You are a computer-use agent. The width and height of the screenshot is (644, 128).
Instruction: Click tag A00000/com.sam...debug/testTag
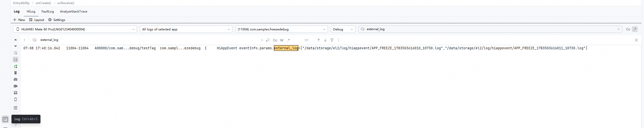[x=125, y=48]
